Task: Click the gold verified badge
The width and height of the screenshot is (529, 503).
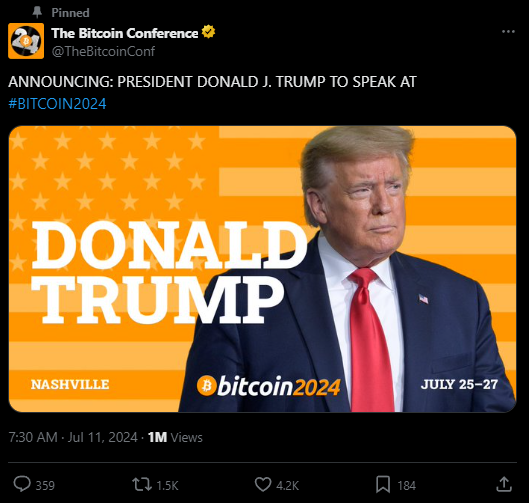Action: click(x=208, y=32)
